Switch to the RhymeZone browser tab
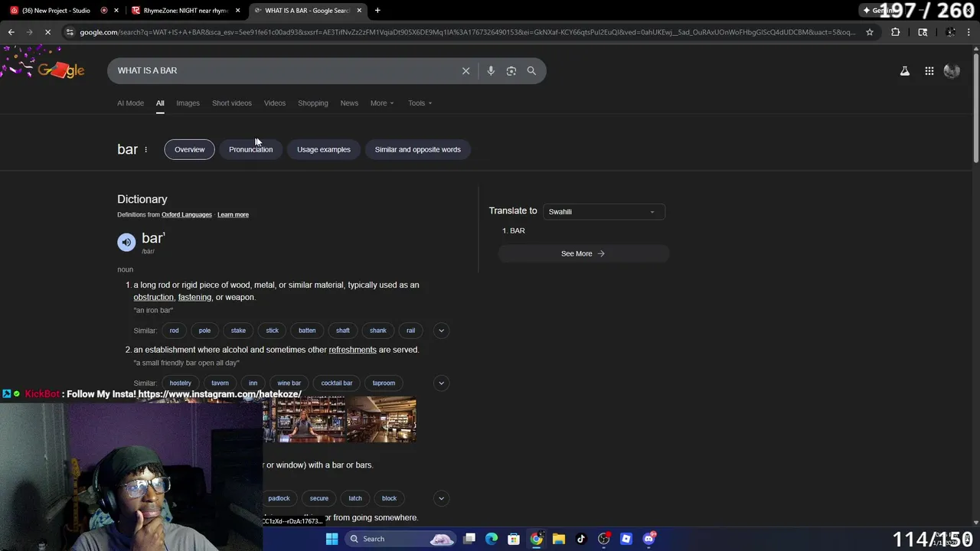 pos(186,11)
